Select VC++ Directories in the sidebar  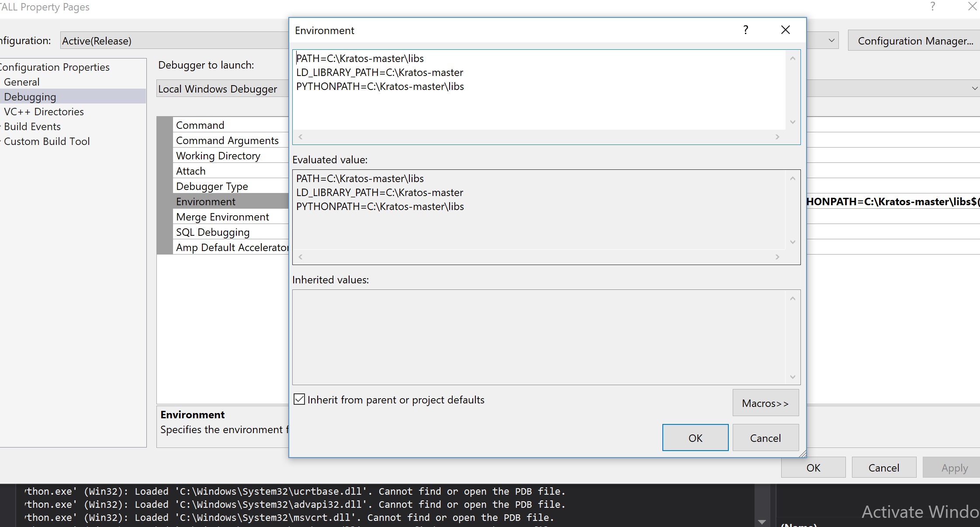(44, 111)
